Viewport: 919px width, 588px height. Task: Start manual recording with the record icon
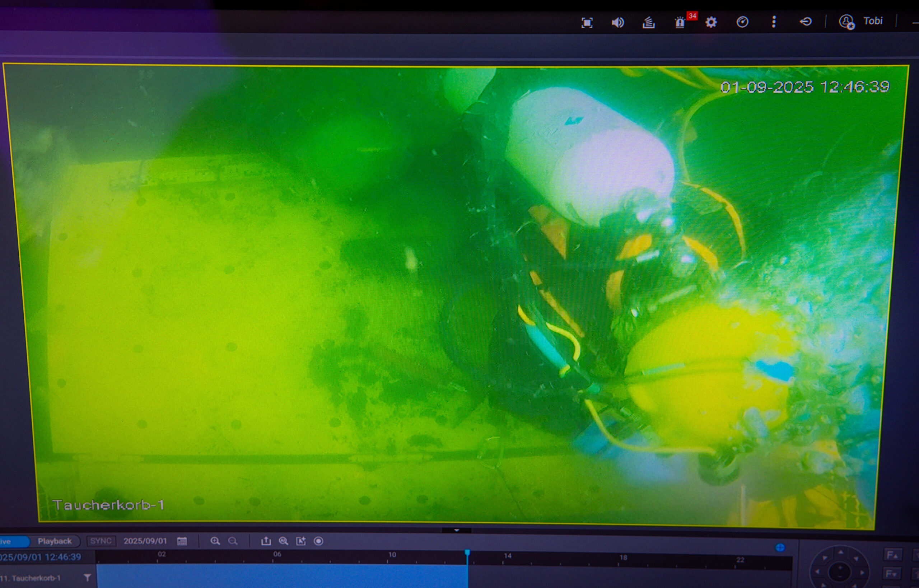coord(318,541)
